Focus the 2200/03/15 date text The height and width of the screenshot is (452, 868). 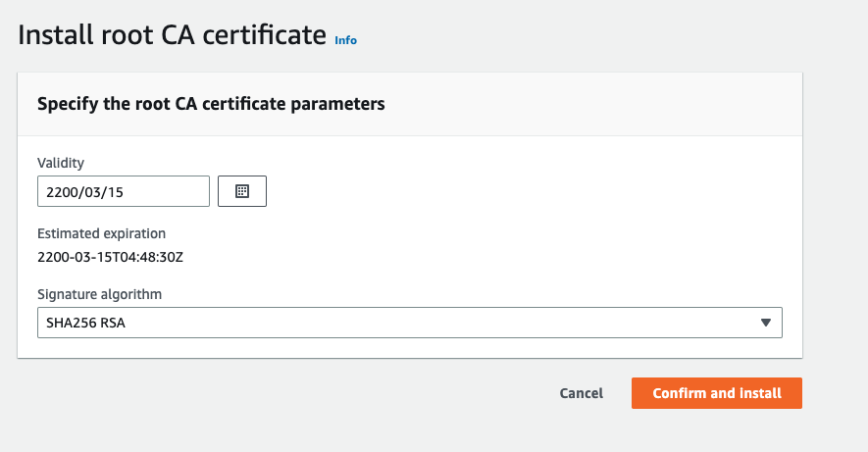(84, 192)
